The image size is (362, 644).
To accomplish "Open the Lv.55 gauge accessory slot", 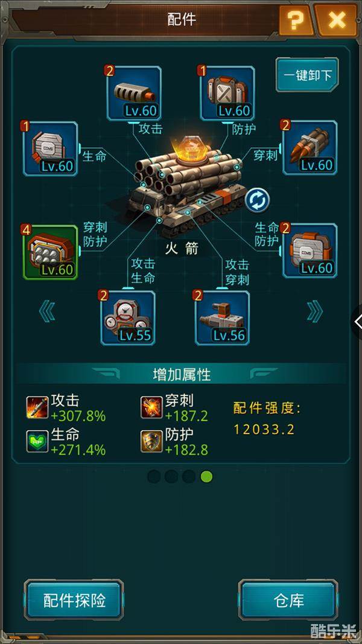I will [x=128, y=318].
